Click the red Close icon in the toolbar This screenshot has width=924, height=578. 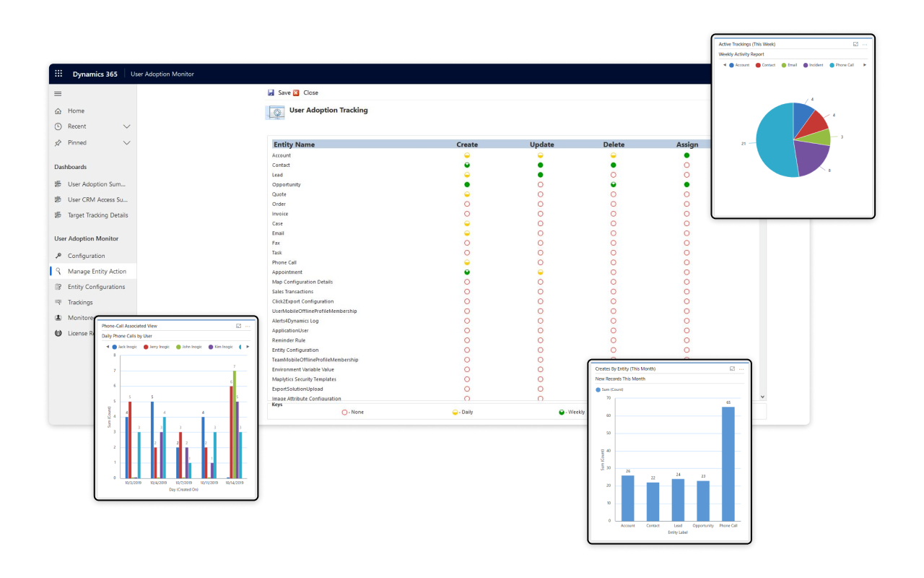tap(296, 92)
